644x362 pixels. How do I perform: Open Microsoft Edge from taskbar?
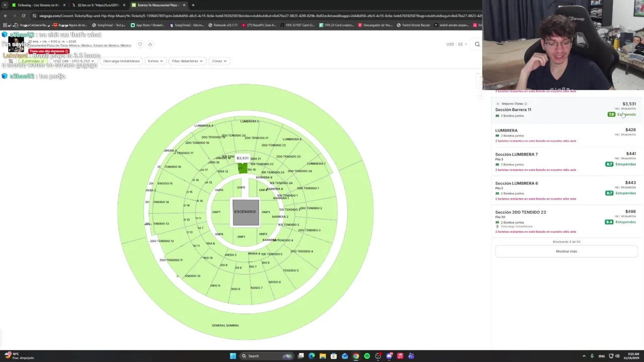point(311,356)
